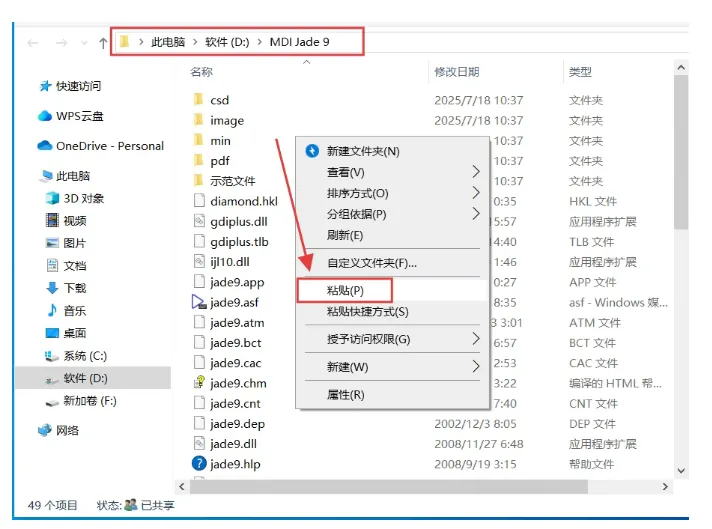712x529 pixels.
Task: Click the 3D 对象 cube icon
Action: point(52,198)
